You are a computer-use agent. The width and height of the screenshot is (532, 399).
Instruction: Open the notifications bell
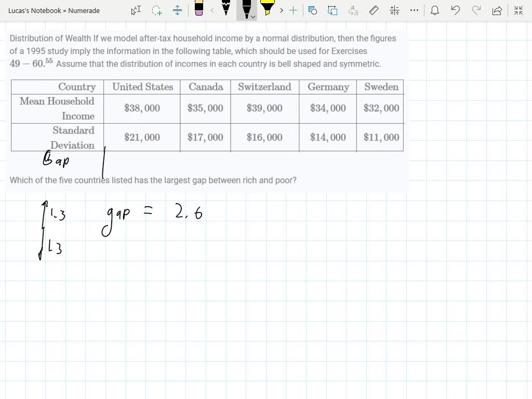point(435,10)
